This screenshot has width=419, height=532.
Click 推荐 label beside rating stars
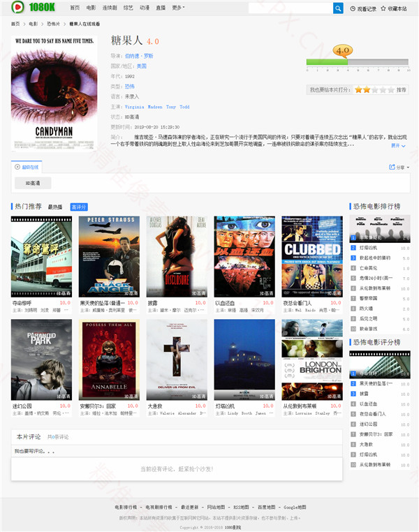coord(402,90)
